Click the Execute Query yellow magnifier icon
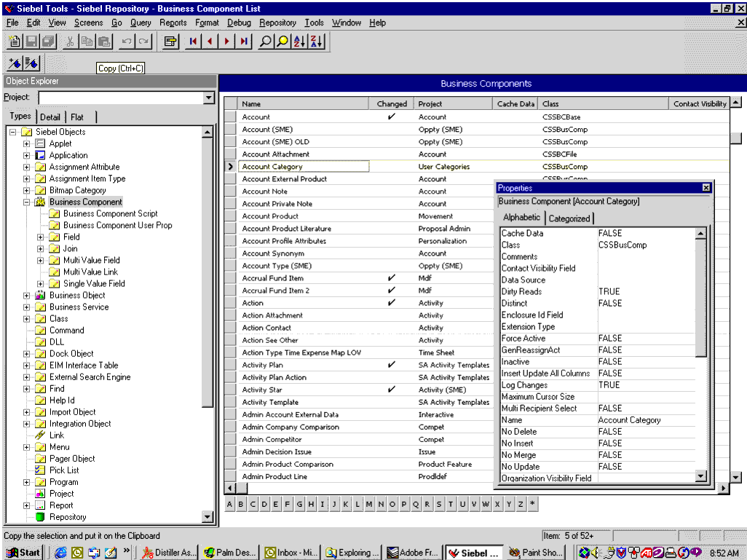Screen dimensions: 747x560 click(x=282, y=42)
